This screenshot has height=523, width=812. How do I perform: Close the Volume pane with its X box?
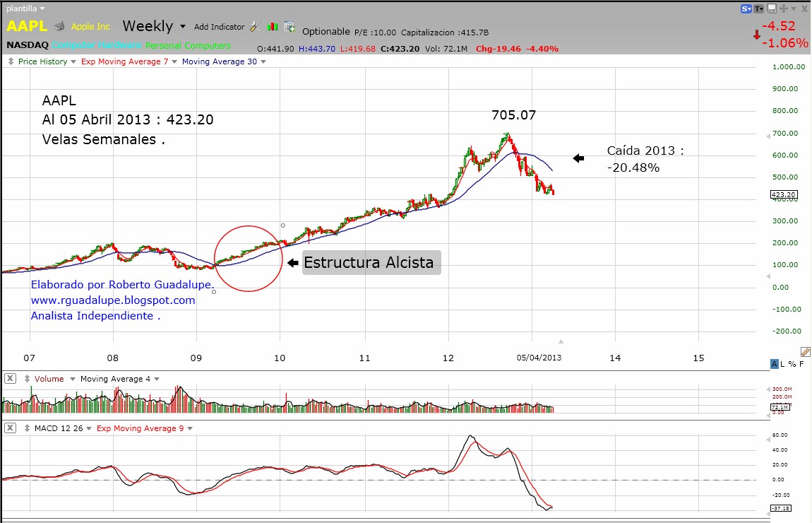click(x=10, y=378)
